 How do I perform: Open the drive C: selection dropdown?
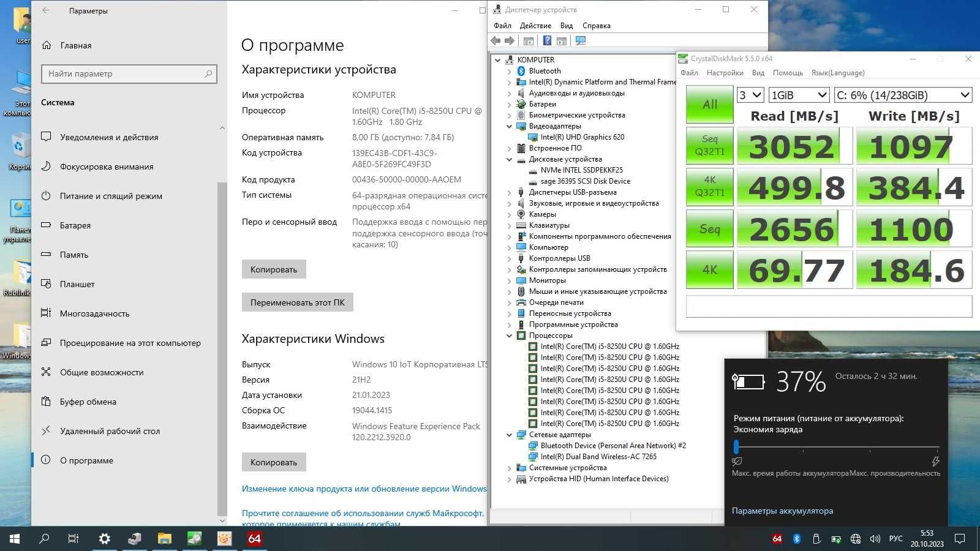903,95
